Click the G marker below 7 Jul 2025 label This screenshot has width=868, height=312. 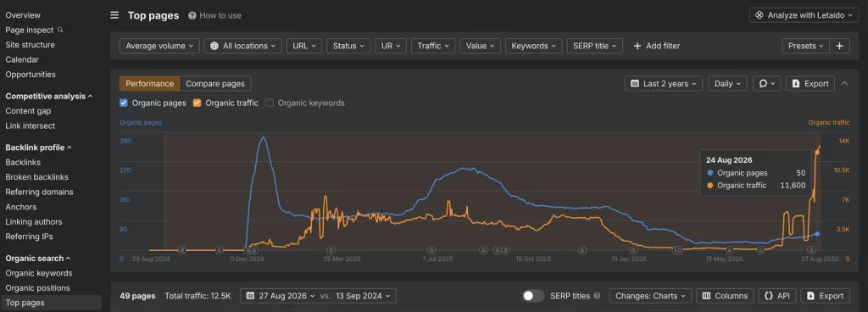coord(431,251)
